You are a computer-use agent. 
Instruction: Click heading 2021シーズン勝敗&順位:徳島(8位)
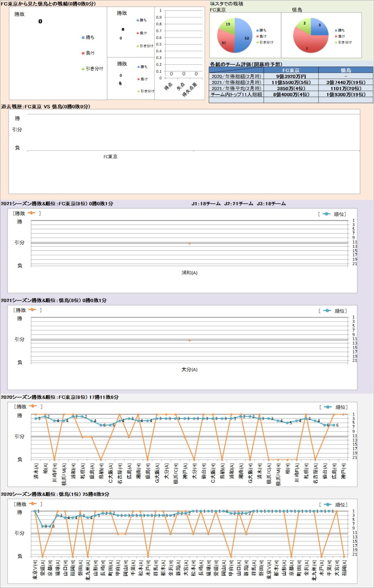pos(53,300)
